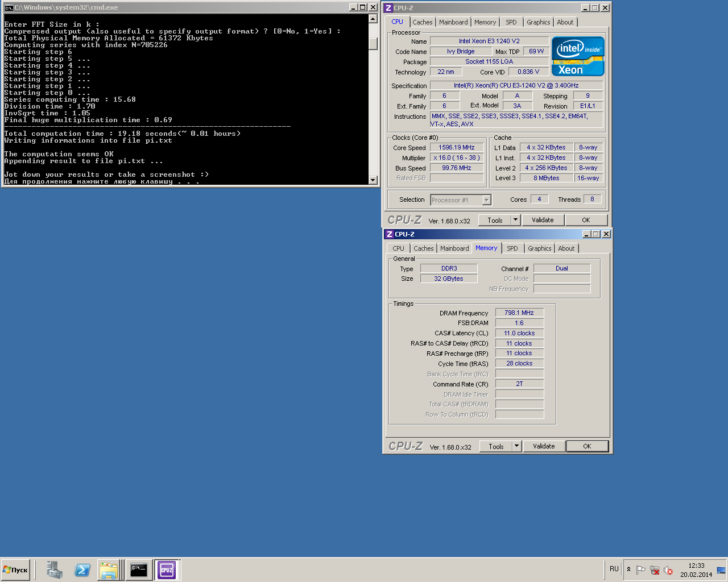728x582 pixels.
Task: Click the processor Name field Intel Xeon E3 1240 V2
Action: tap(489, 41)
